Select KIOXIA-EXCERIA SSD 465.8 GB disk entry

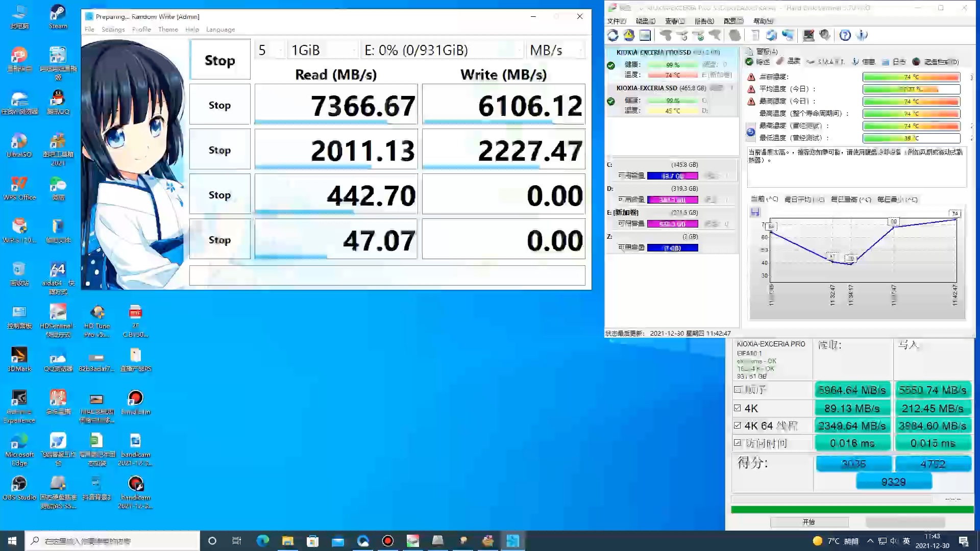coord(671,99)
